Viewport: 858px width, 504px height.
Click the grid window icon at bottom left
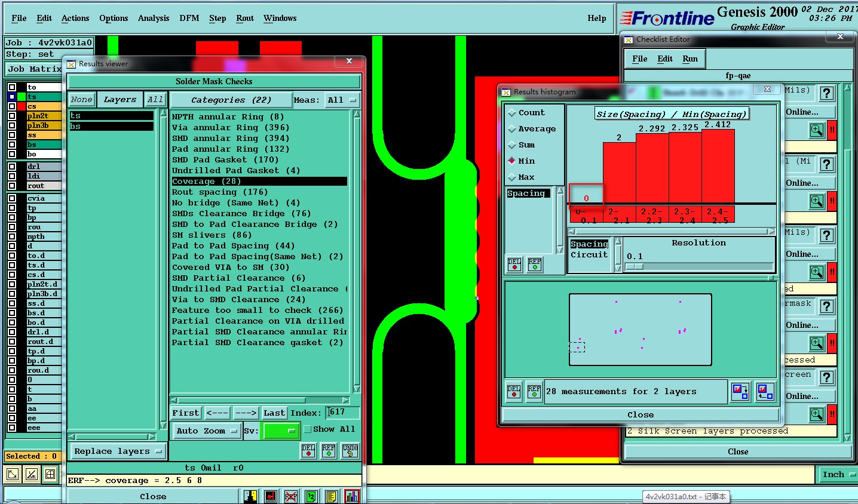click(50, 475)
